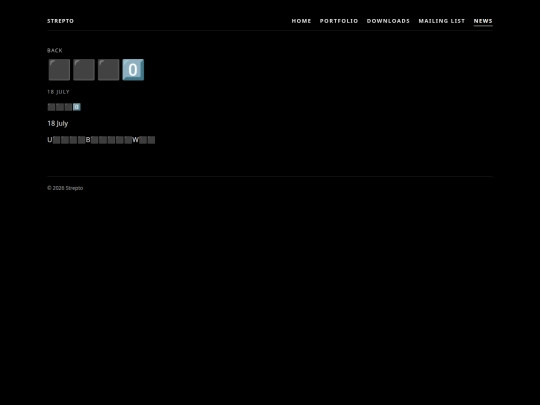Click the redacted line starting with U
The image size is (540, 405).
(x=101, y=140)
